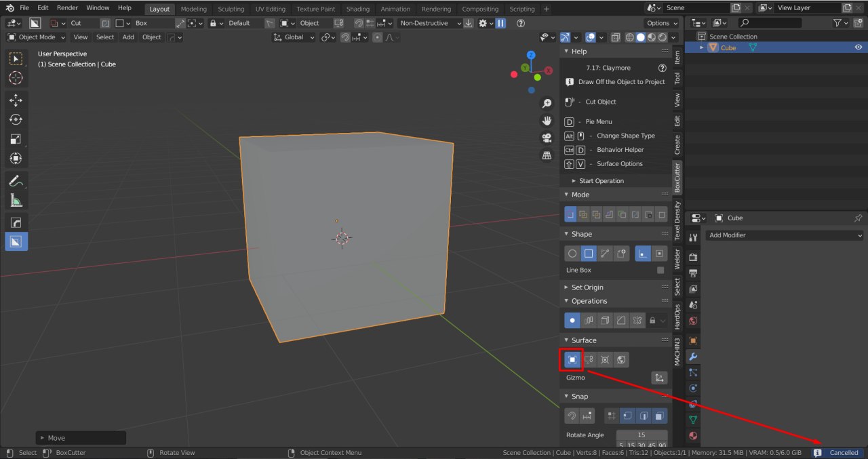The height and width of the screenshot is (459, 868).
Task: Open the File menu
Action: coord(24,7)
